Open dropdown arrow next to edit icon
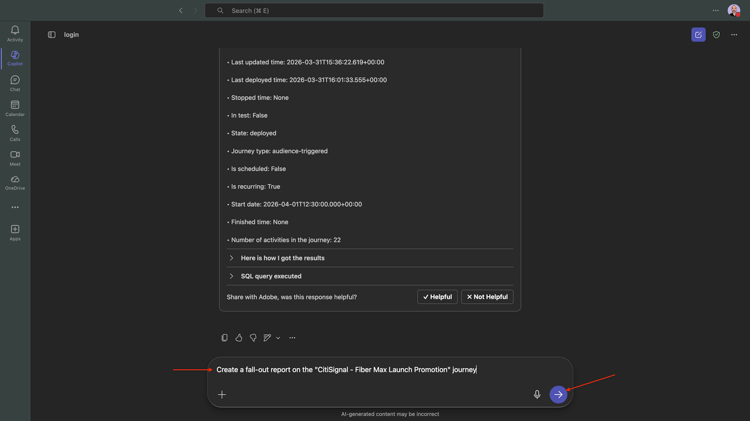 point(278,338)
